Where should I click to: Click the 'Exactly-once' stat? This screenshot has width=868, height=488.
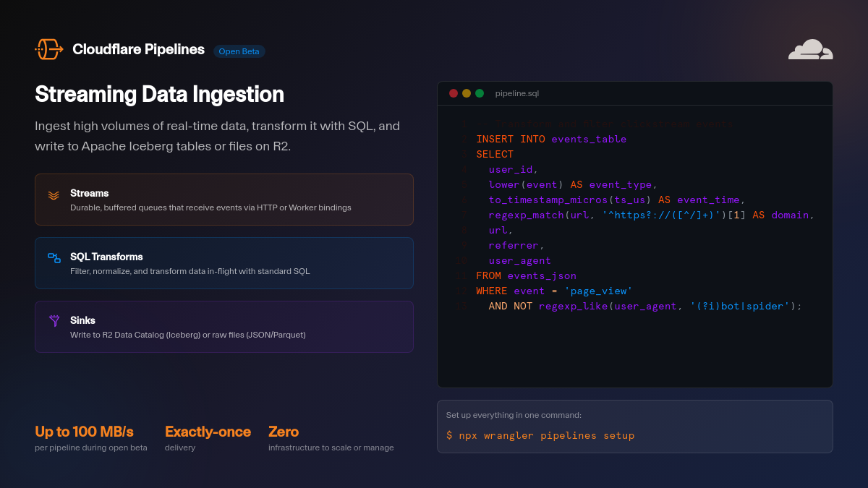[208, 432]
